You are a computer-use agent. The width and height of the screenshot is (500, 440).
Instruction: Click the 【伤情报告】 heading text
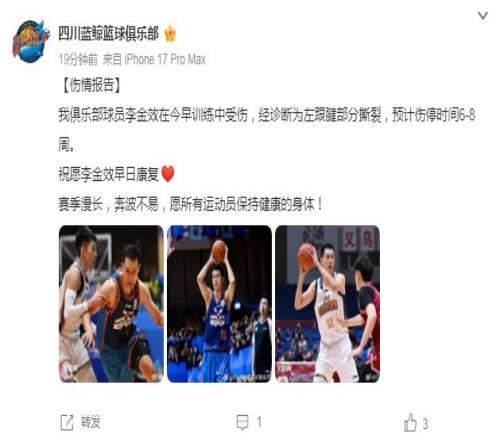point(89,85)
